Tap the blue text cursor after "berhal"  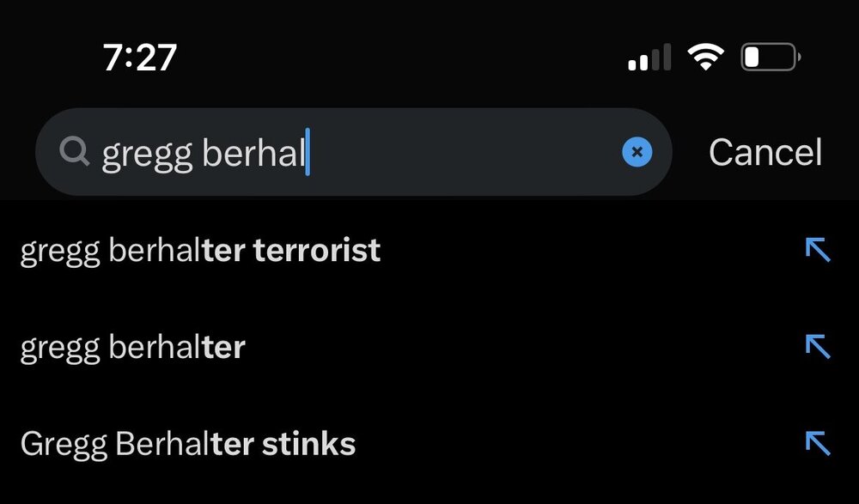308,152
